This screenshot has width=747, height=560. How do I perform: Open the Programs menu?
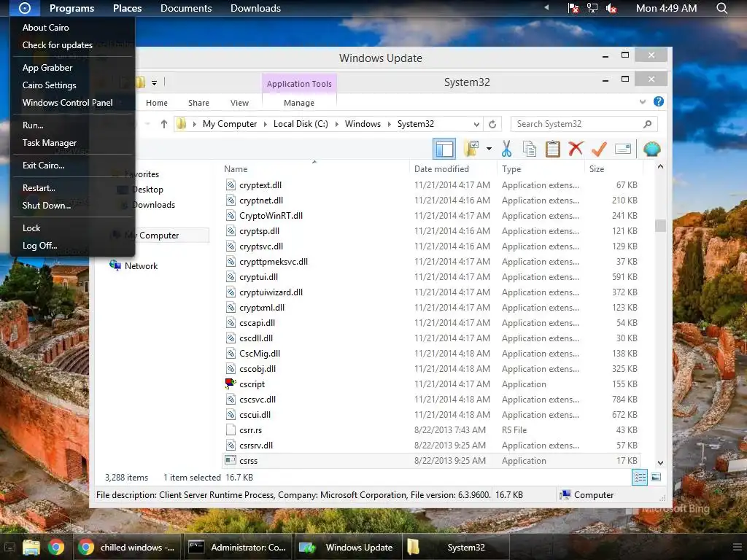click(72, 8)
